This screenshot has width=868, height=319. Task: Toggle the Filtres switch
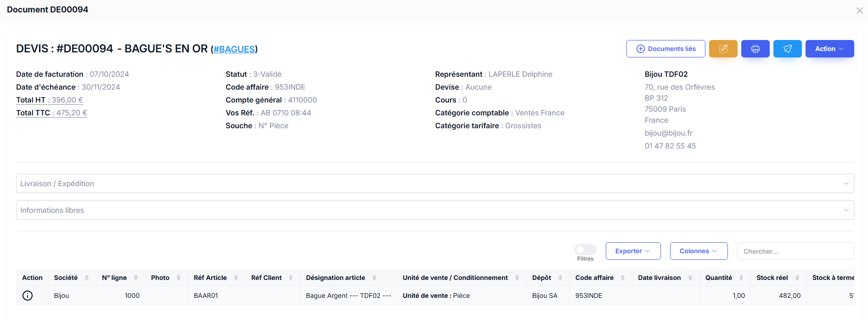(x=585, y=250)
